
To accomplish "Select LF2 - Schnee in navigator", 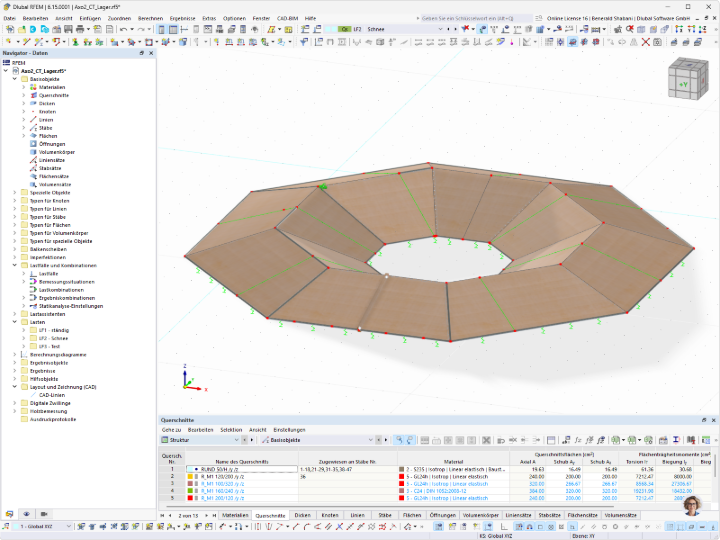I will (x=53, y=338).
